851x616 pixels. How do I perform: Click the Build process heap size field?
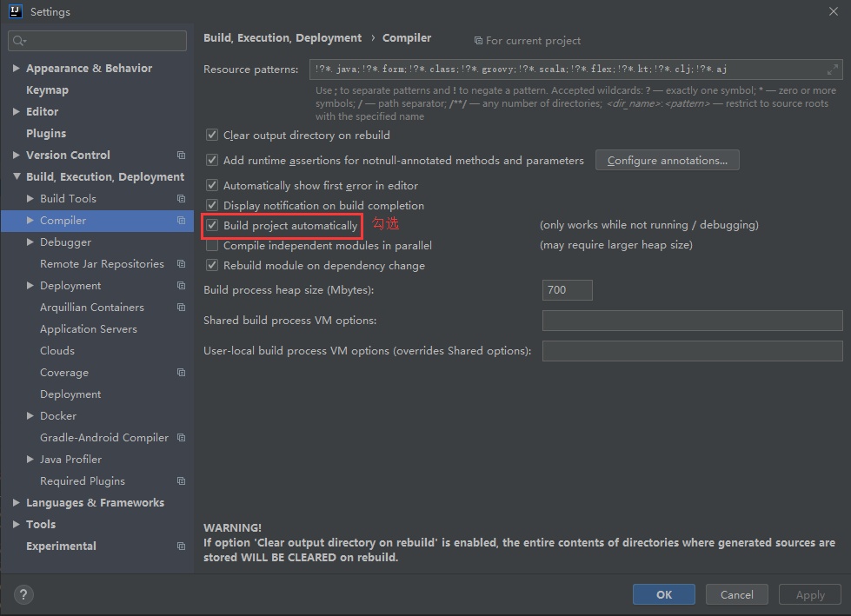(567, 290)
